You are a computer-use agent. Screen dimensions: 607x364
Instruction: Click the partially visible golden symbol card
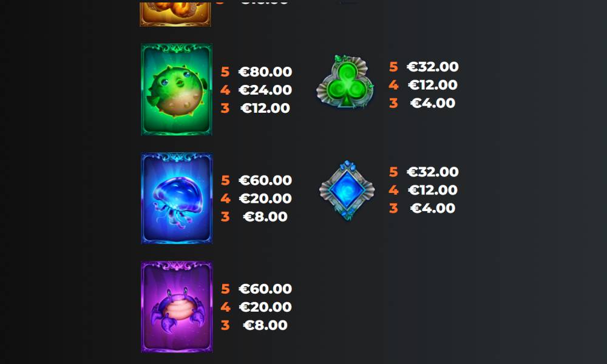(x=175, y=14)
